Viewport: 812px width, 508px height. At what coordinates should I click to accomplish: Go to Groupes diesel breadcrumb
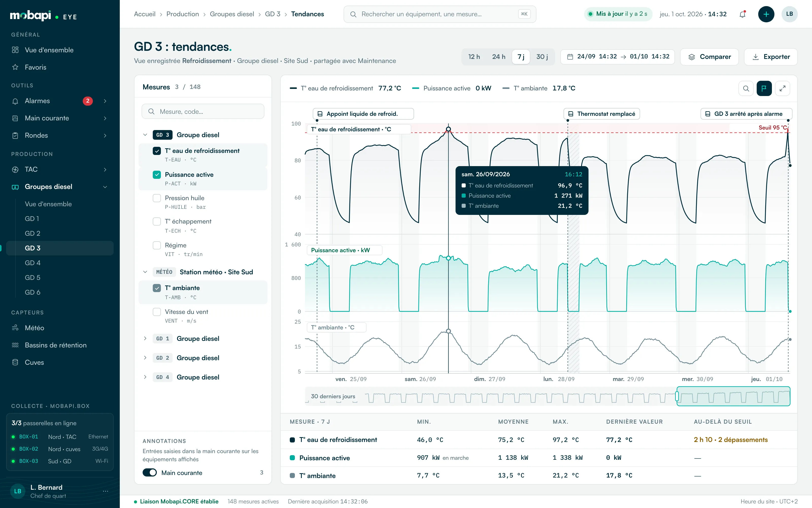point(232,14)
